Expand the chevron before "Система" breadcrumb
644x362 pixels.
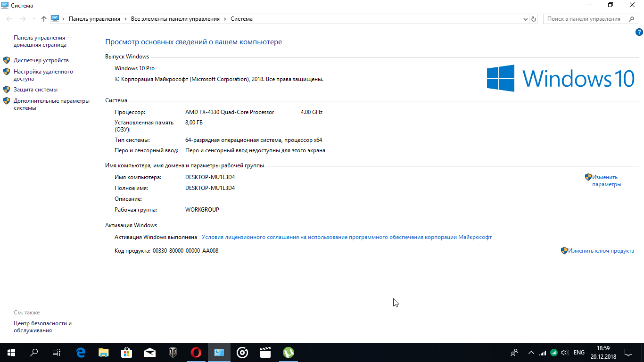[225, 19]
